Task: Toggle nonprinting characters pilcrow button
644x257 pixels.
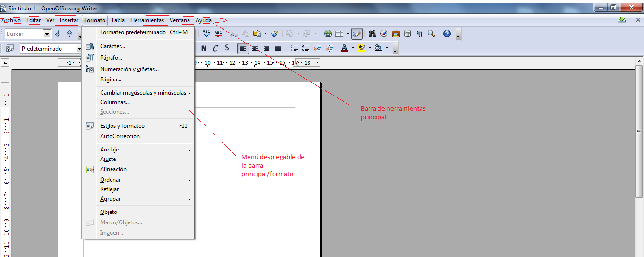Action: (419, 34)
